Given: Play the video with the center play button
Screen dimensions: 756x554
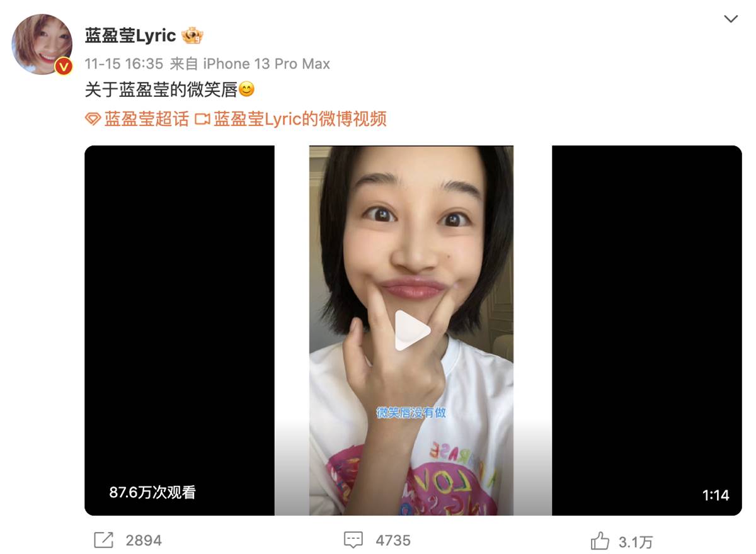Looking at the screenshot, I should pos(411,331).
